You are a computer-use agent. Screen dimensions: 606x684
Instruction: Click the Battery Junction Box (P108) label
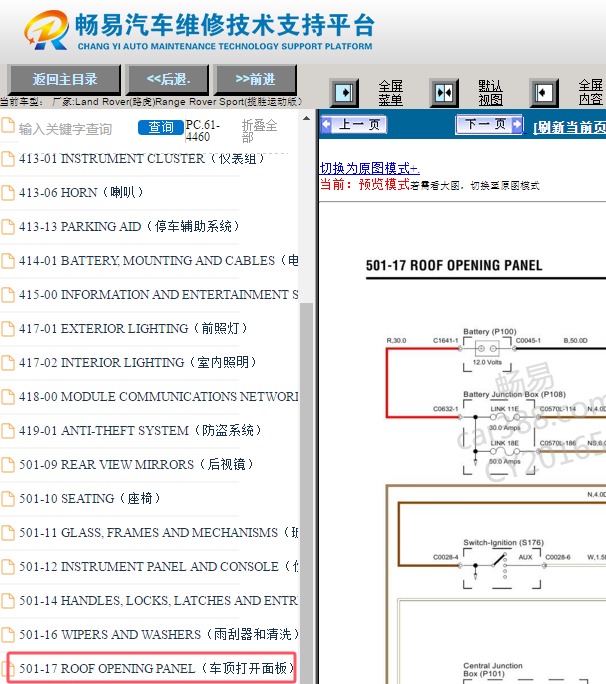point(514,394)
